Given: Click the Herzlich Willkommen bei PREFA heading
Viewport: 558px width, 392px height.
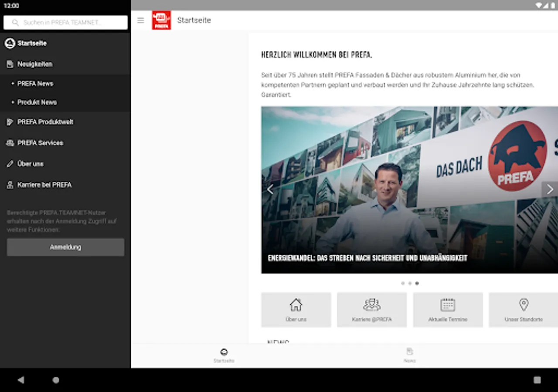Looking at the screenshot, I should 316,55.
